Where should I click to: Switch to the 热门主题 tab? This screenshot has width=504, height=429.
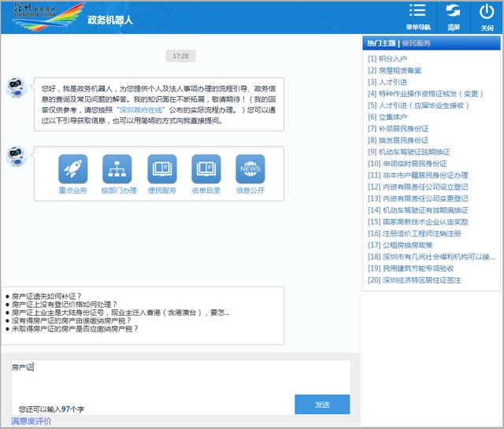[x=381, y=43]
